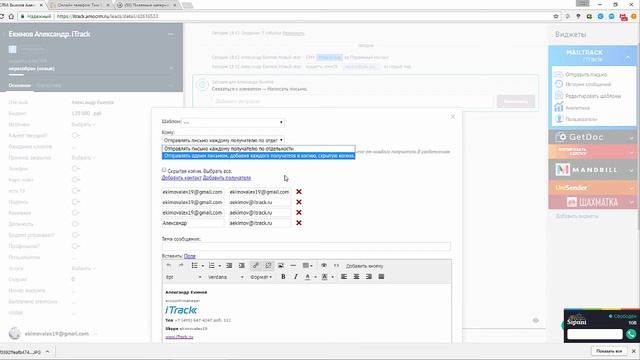Toggle the 'Профильный?' switch
Image resolution: width=640 pixels, height=360 pixels.
[x=76, y=246]
